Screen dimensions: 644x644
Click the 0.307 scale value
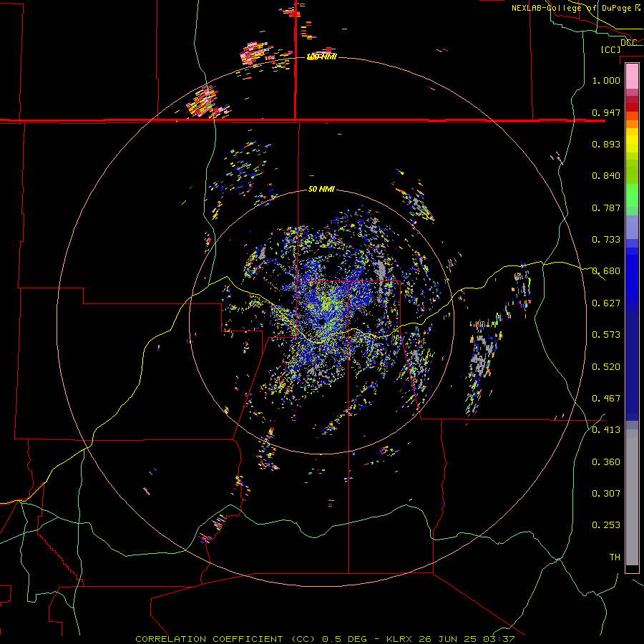point(606,494)
